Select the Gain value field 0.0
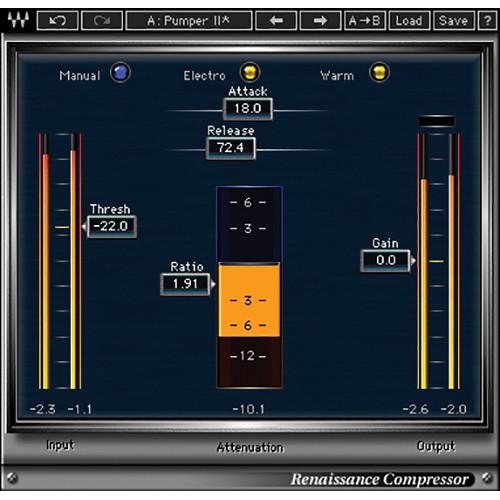500x500 pixels. point(386,260)
